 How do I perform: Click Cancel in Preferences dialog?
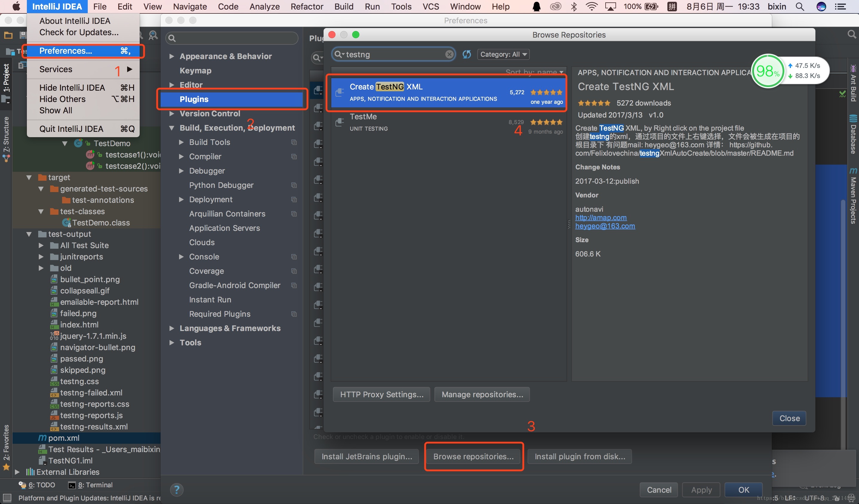(658, 490)
